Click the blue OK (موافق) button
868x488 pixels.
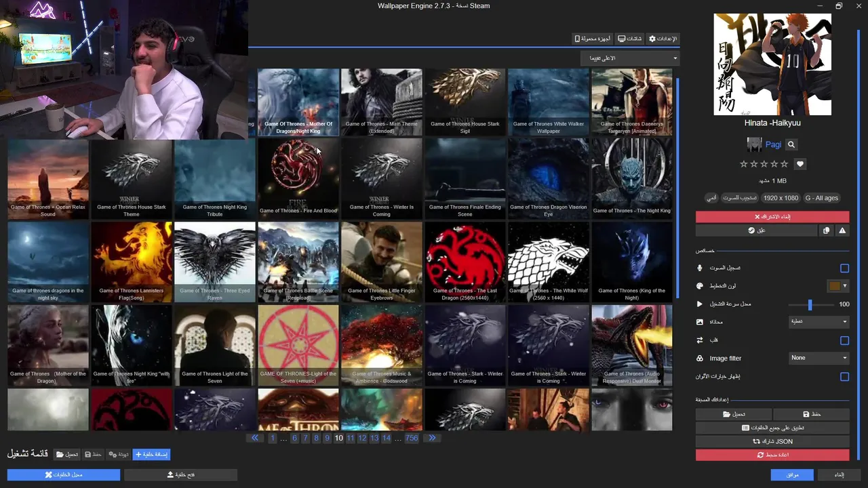click(x=792, y=475)
